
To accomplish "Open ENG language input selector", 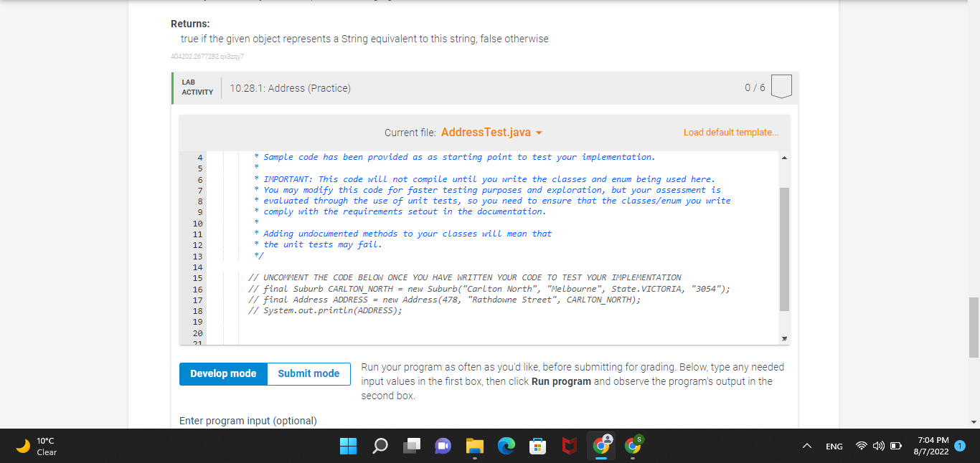I will (834, 447).
